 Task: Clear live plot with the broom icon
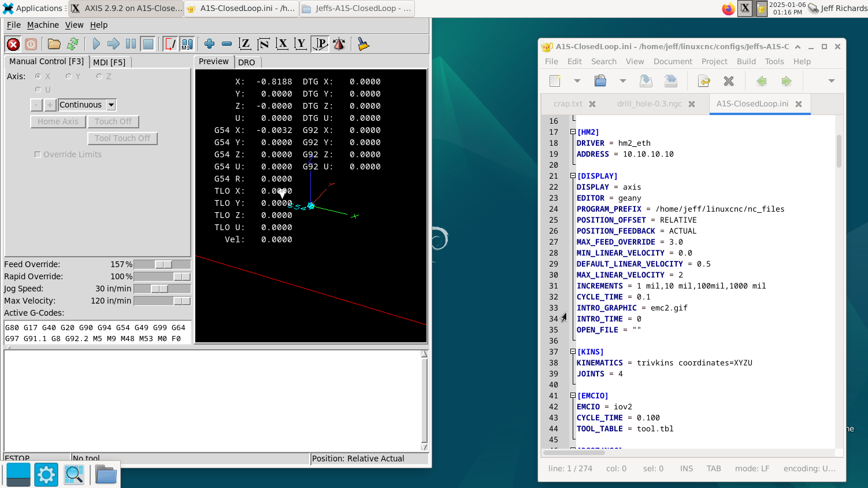click(x=363, y=44)
